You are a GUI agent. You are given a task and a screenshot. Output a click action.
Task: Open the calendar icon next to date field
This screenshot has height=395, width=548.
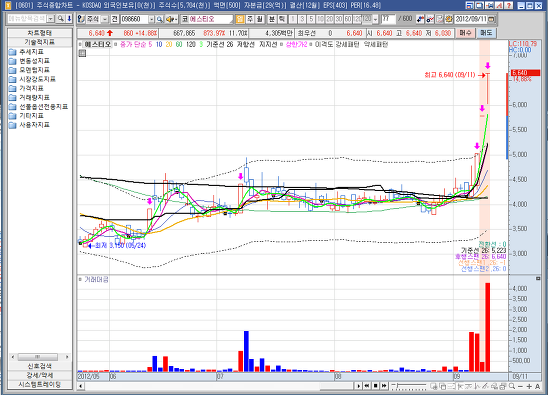click(x=491, y=19)
